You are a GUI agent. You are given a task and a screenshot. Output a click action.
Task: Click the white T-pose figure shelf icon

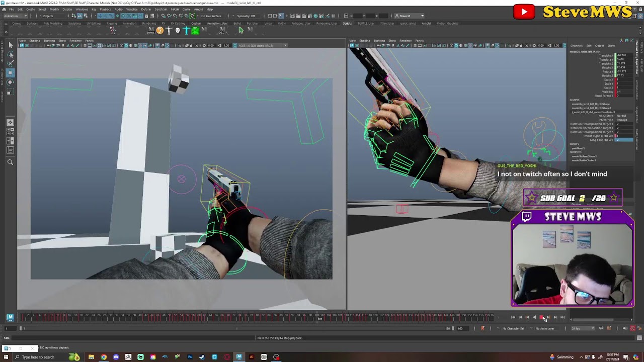pyautogui.click(x=169, y=31)
